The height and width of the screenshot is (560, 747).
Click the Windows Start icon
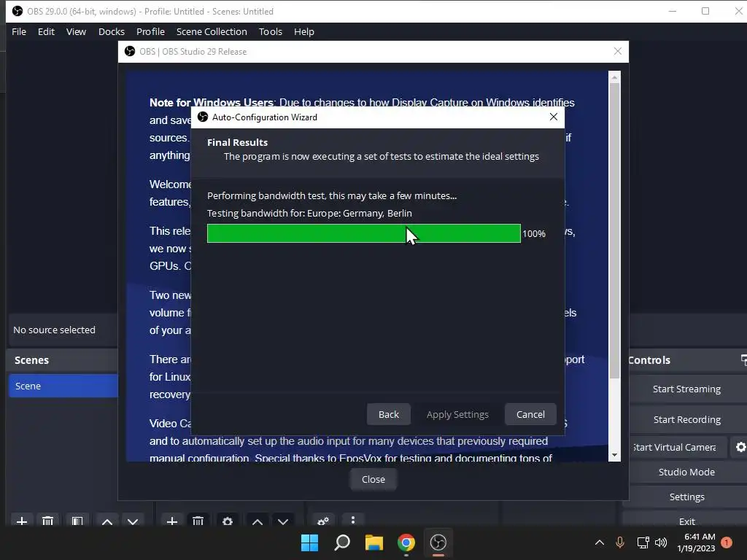[309, 542]
